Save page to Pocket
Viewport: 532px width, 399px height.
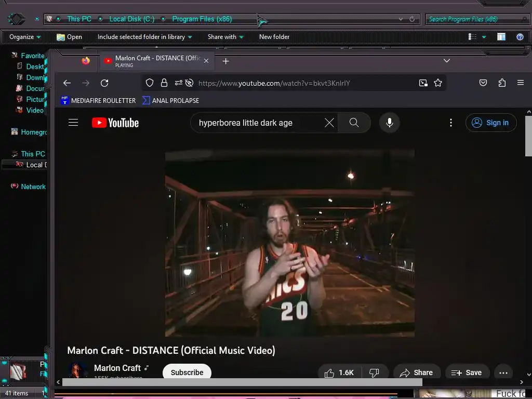pos(483,83)
